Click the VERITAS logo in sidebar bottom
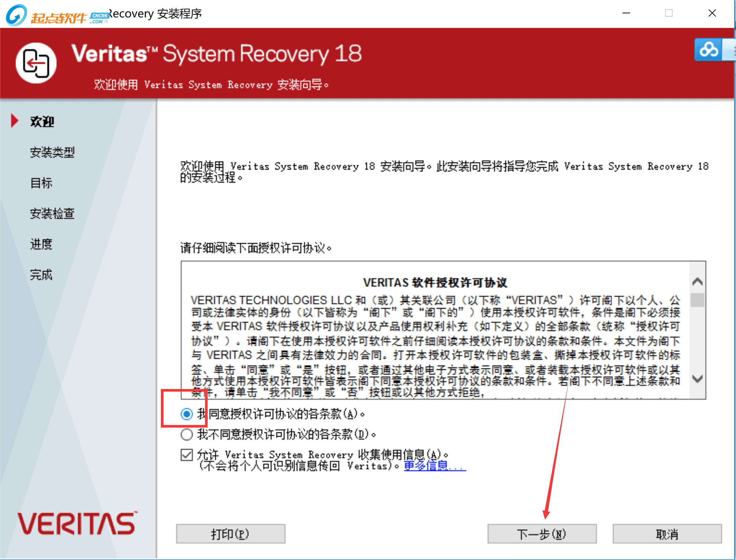The width and height of the screenshot is (736, 560). [x=77, y=523]
